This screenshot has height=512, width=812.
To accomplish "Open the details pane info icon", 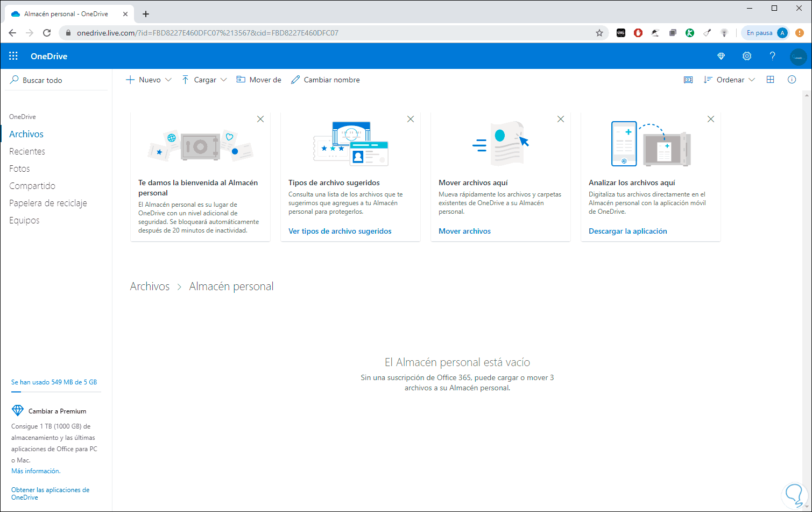I will pyautogui.click(x=792, y=80).
